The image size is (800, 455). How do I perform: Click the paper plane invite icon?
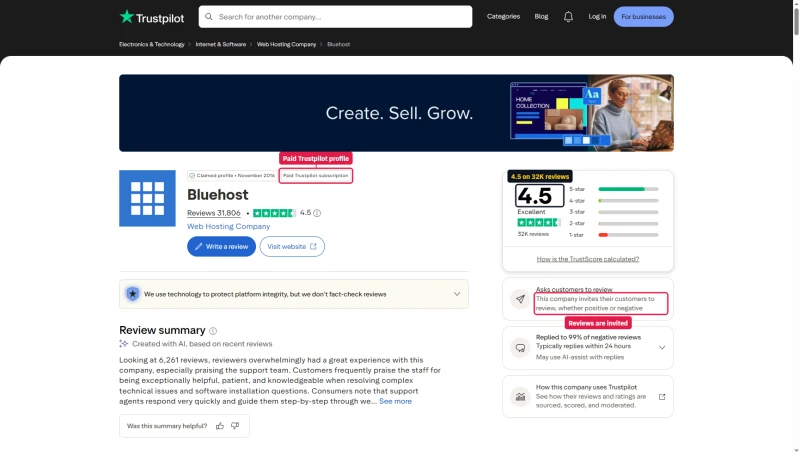520,299
